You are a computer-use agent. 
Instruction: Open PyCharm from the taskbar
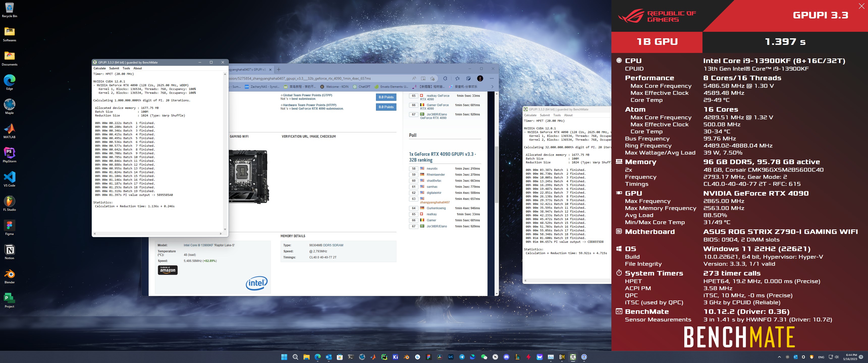click(384, 357)
